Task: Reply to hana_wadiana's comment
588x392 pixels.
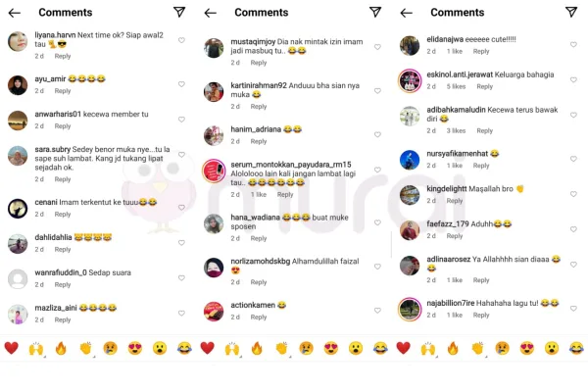Action: pyautogui.click(x=259, y=238)
